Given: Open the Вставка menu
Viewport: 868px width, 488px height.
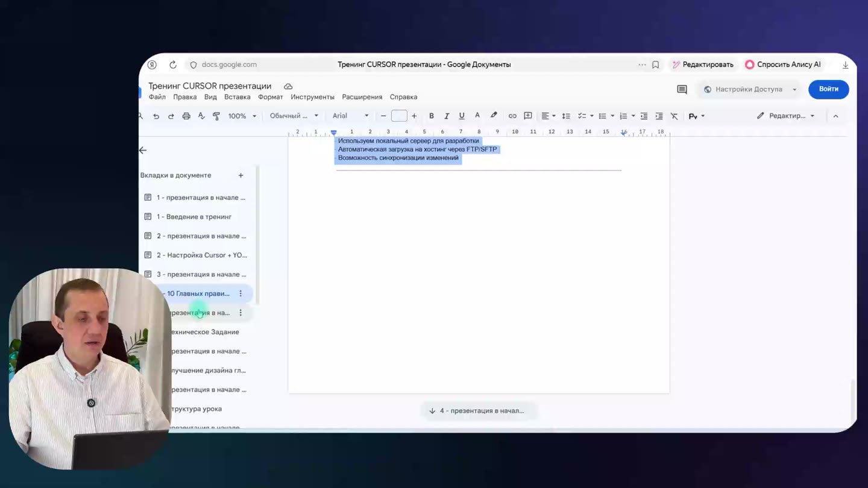Looking at the screenshot, I should pos(237,97).
